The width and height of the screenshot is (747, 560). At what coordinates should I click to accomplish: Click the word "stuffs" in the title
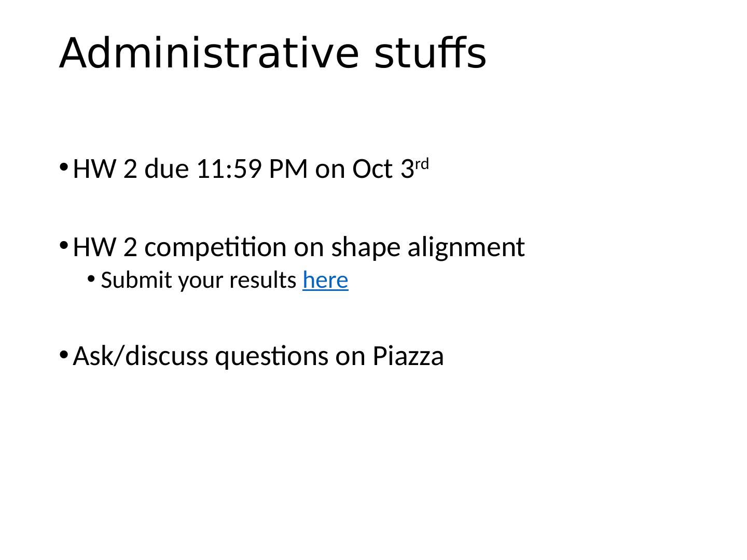(430, 53)
